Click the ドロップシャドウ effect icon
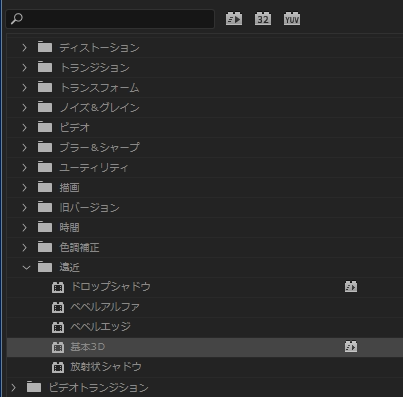403x397 pixels. pyautogui.click(x=58, y=287)
